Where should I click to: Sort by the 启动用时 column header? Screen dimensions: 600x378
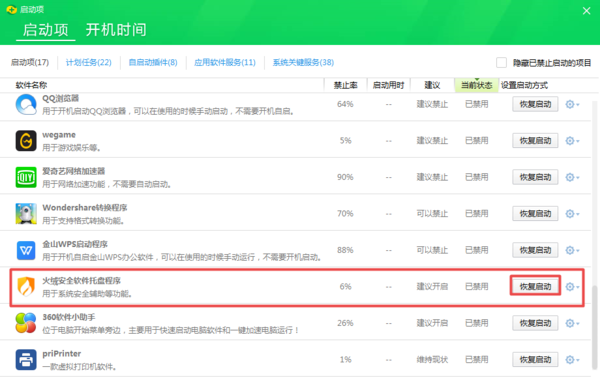coord(388,85)
